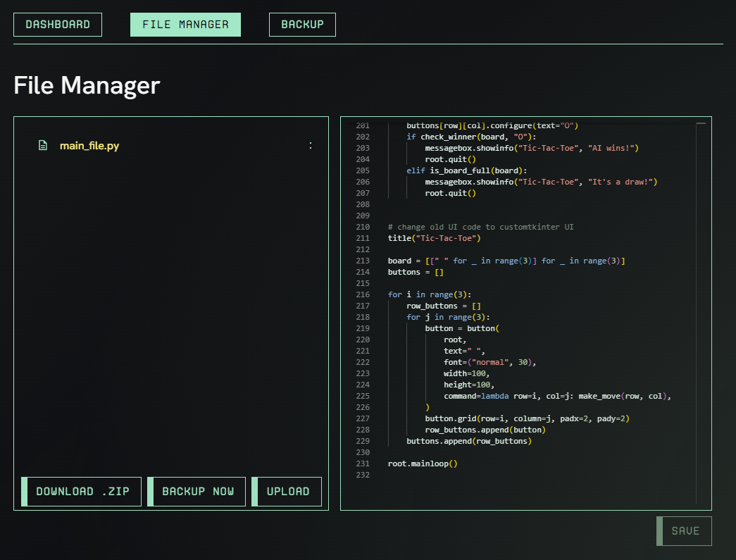Place cursor on the root.mainloop() line
The width and height of the screenshot is (736, 560).
423,463
